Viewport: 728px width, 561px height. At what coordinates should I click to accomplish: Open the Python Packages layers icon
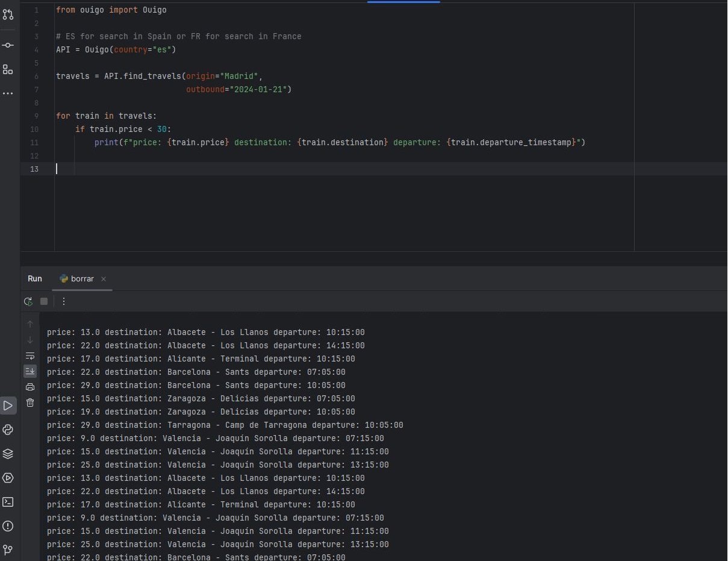[x=8, y=454]
